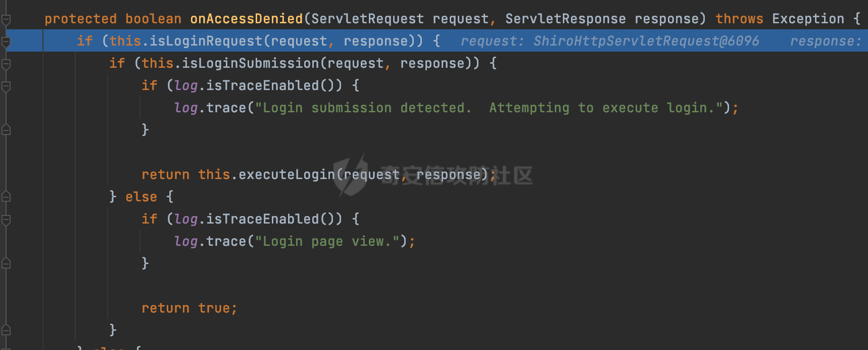This screenshot has width=868, height=350.
Task: Click the Exception type in throws clause
Action: (x=808, y=19)
